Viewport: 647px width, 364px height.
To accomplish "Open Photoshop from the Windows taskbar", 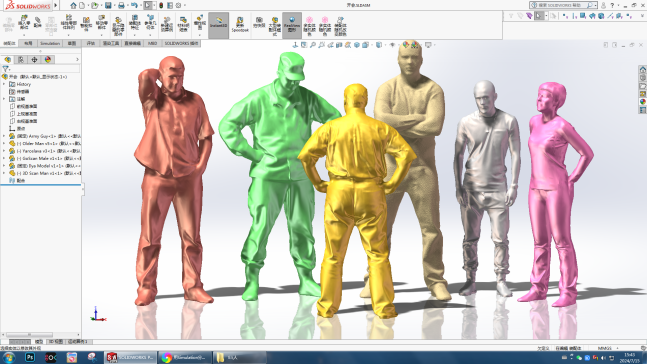I will pos(30,357).
